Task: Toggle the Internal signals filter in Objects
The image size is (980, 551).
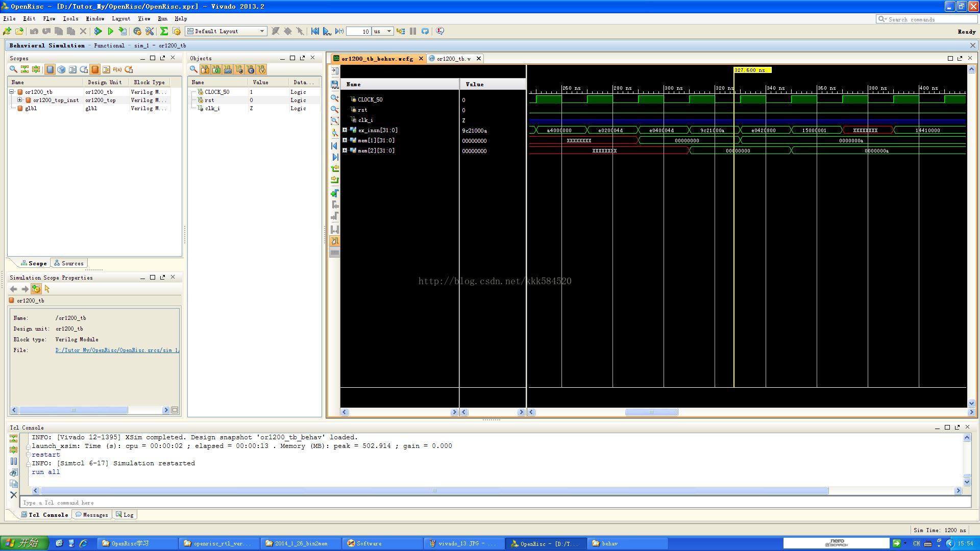Action: click(x=239, y=69)
